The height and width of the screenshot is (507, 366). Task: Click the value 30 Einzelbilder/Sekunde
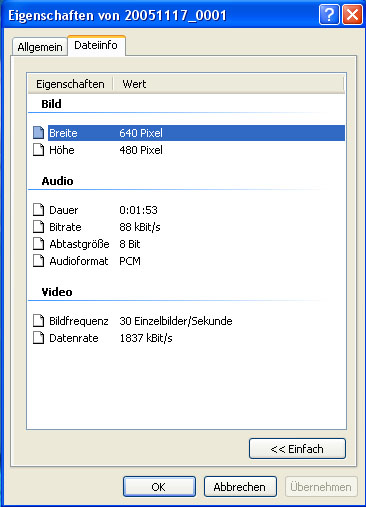(176, 321)
